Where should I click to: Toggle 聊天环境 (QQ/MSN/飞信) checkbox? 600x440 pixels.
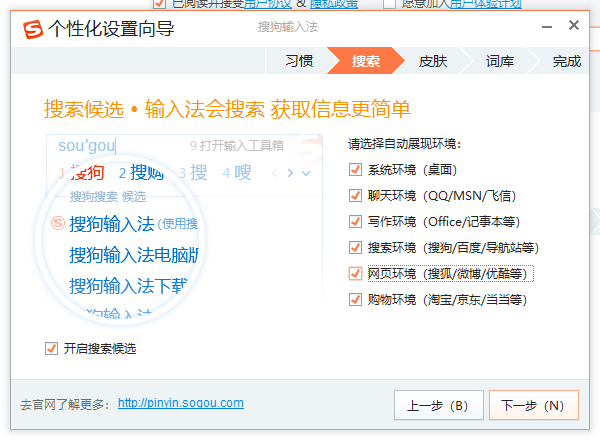pos(355,196)
